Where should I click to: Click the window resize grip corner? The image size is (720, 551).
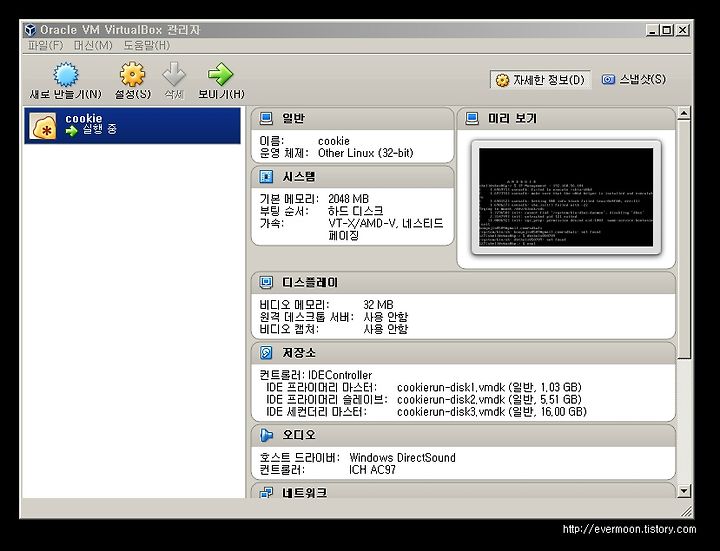pos(686,511)
